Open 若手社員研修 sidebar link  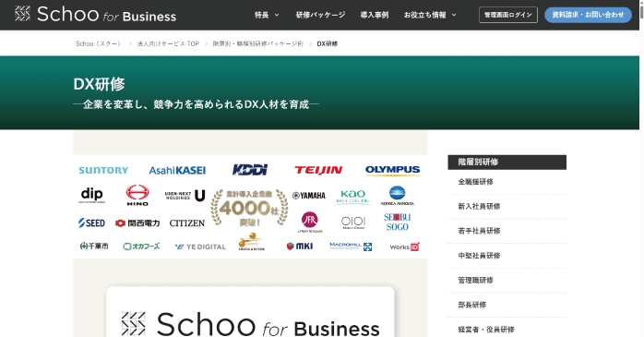479,231
